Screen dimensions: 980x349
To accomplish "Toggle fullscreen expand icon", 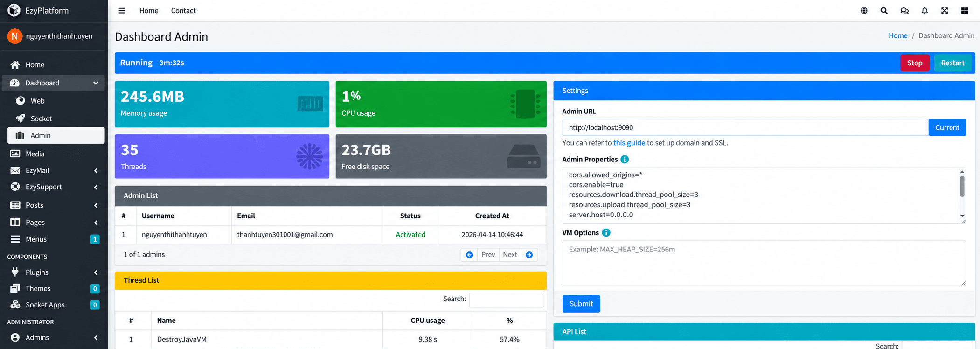I will click(945, 11).
